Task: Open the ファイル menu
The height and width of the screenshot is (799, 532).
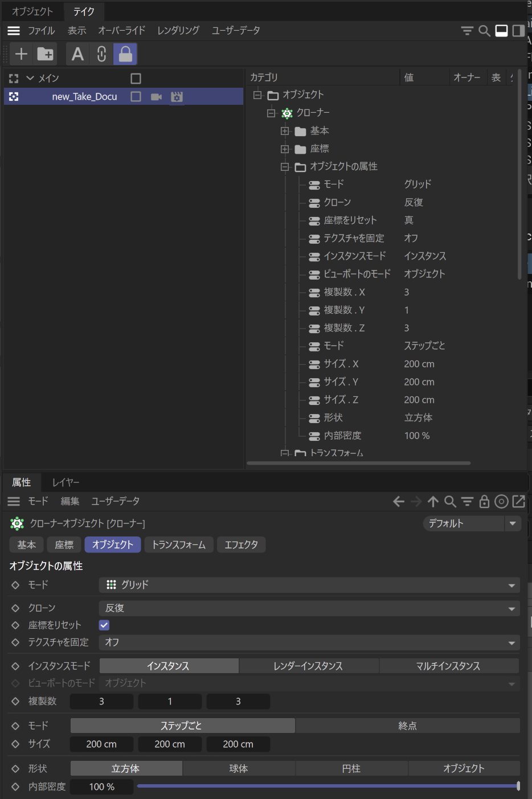Action: click(42, 31)
